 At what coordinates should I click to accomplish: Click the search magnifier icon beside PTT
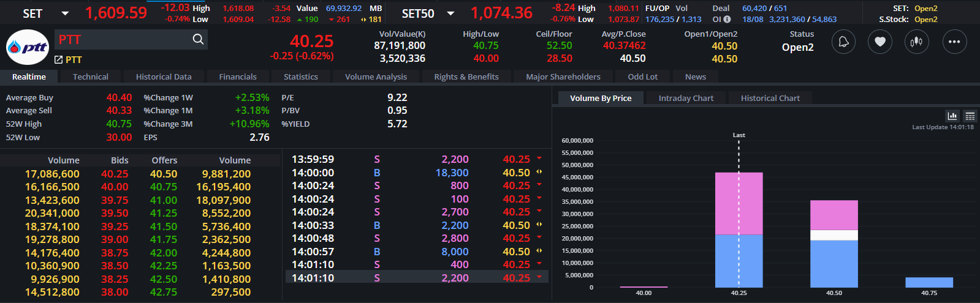198,39
